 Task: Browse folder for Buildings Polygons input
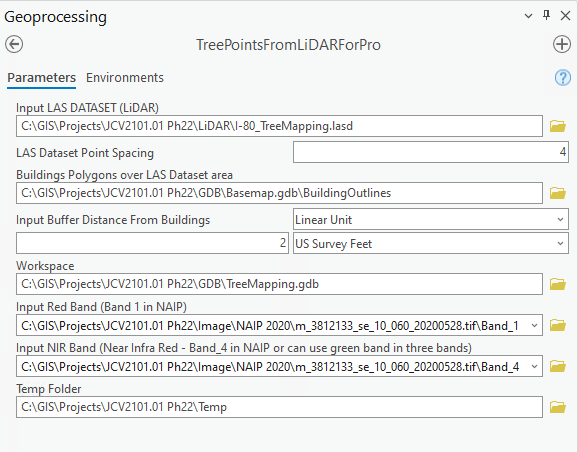pyautogui.click(x=558, y=193)
